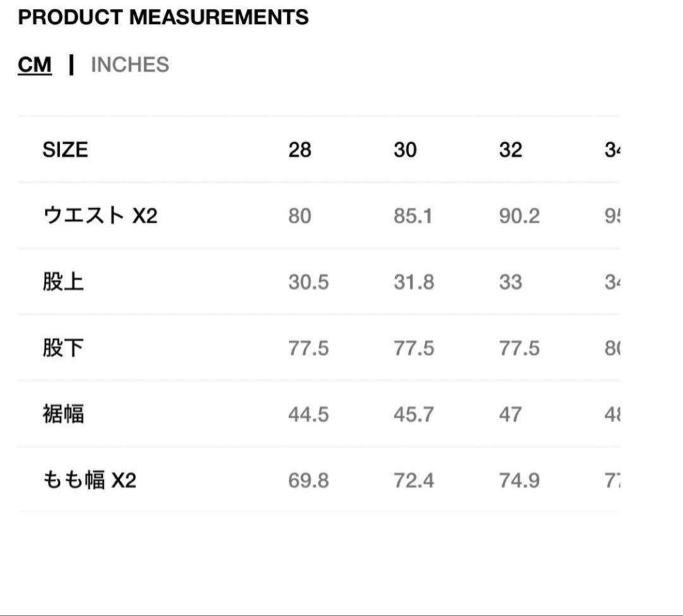Select the CM unit option
This screenshot has height=616, width=683.
point(35,64)
